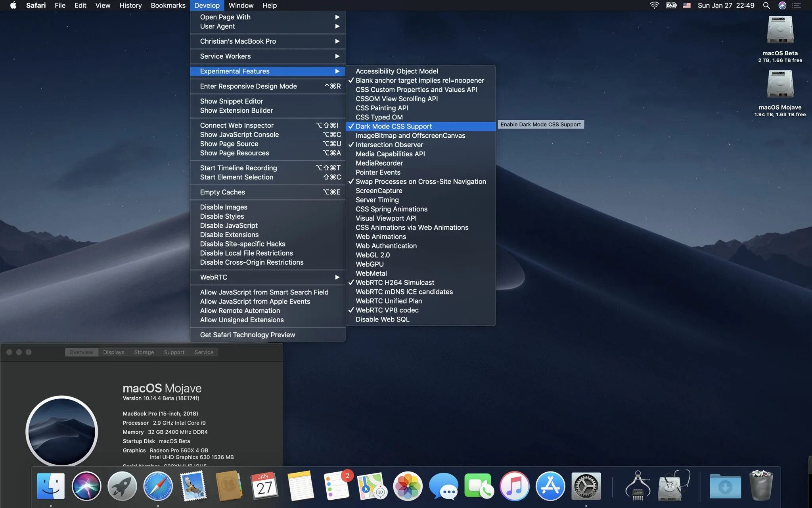Click the Siri icon in dock
812x508 pixels.
coord(86,485)
